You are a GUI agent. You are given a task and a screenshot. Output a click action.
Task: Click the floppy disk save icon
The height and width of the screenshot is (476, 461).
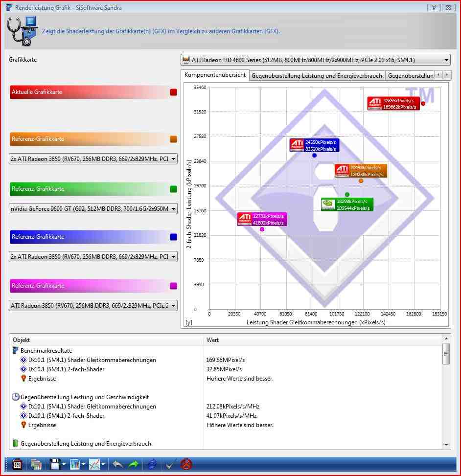pos(55,464)
